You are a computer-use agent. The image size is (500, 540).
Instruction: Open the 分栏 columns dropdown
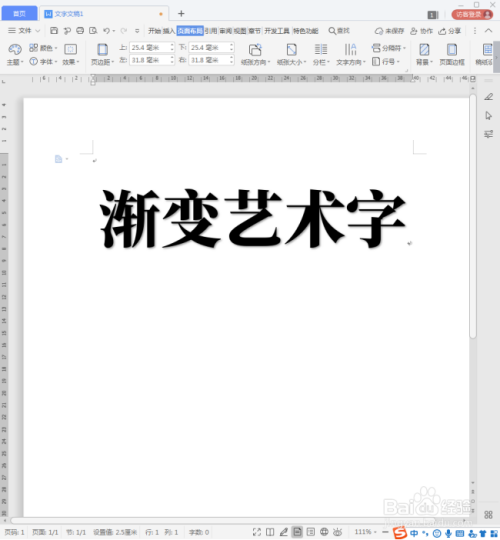(321, 54)
